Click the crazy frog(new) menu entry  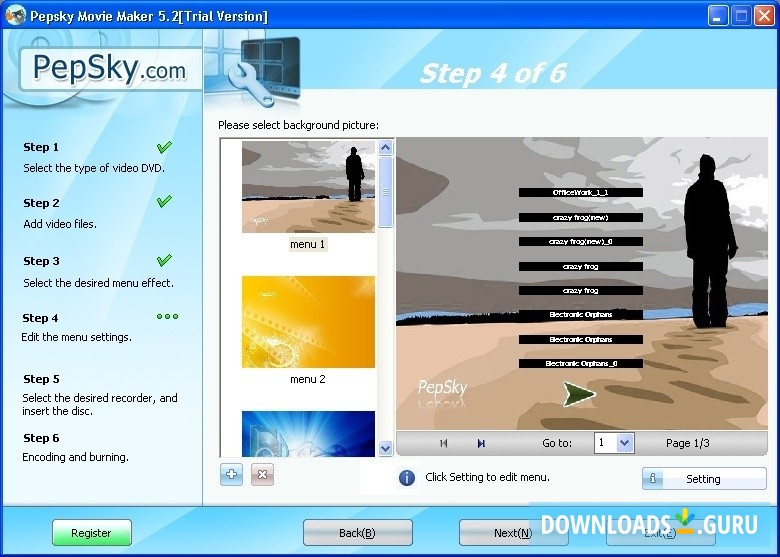pos(581,217)
